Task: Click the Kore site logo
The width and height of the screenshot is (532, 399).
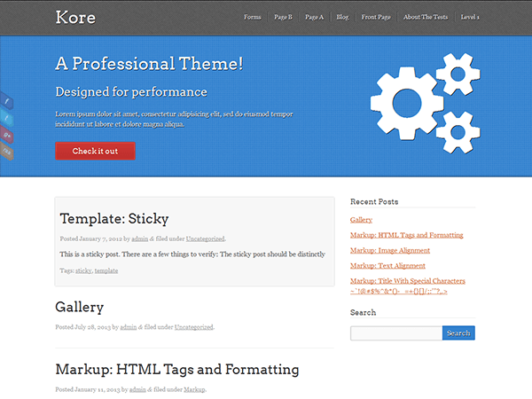Action: pos(75,18)
